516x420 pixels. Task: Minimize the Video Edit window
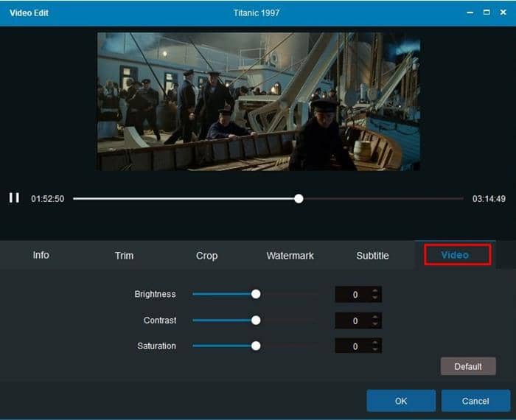click(470, 13)
